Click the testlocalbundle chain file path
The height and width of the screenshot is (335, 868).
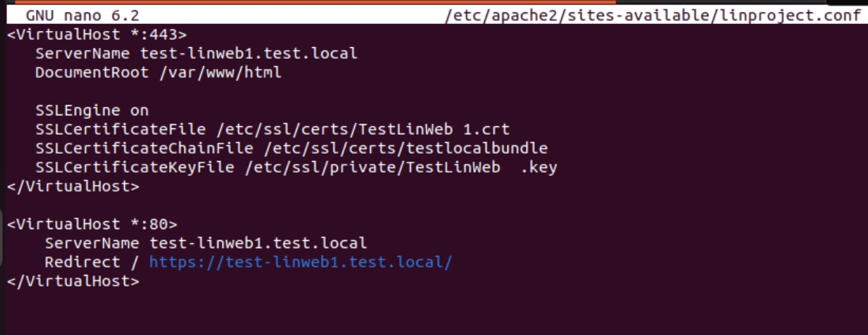406,148
